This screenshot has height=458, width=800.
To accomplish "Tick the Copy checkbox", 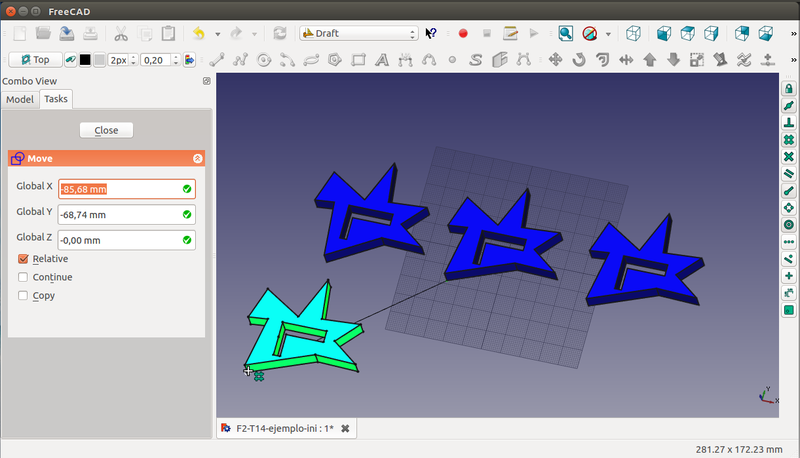I will click(x=24, y=296).
